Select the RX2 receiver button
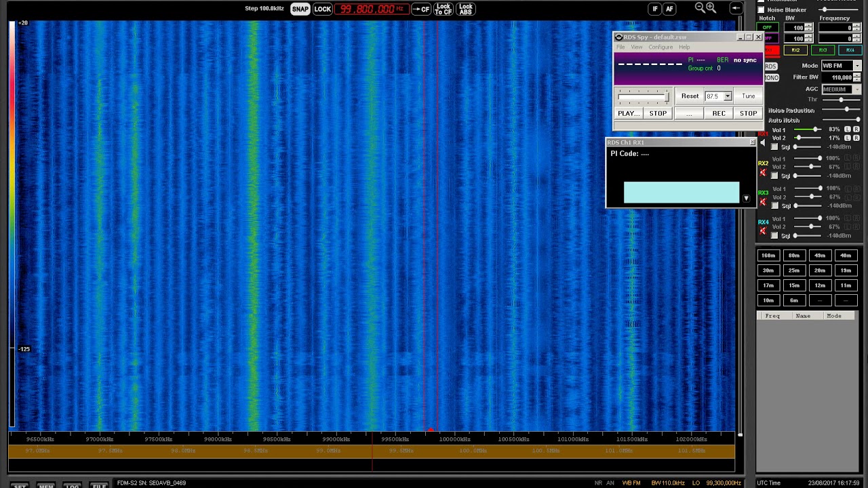This screenshot has height=488, width=868. tap(795, 50)
